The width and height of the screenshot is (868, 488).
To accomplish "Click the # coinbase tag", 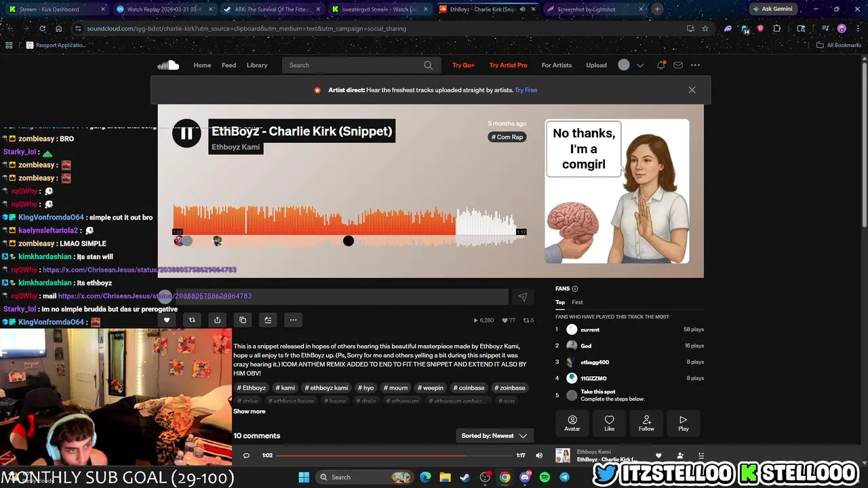I will pos(469,388).
